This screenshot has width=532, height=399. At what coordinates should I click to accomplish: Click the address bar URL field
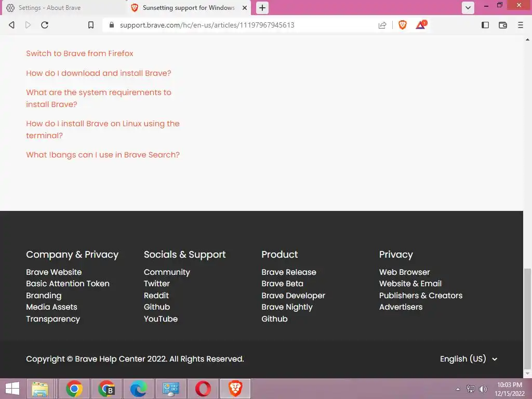[207, 25]
